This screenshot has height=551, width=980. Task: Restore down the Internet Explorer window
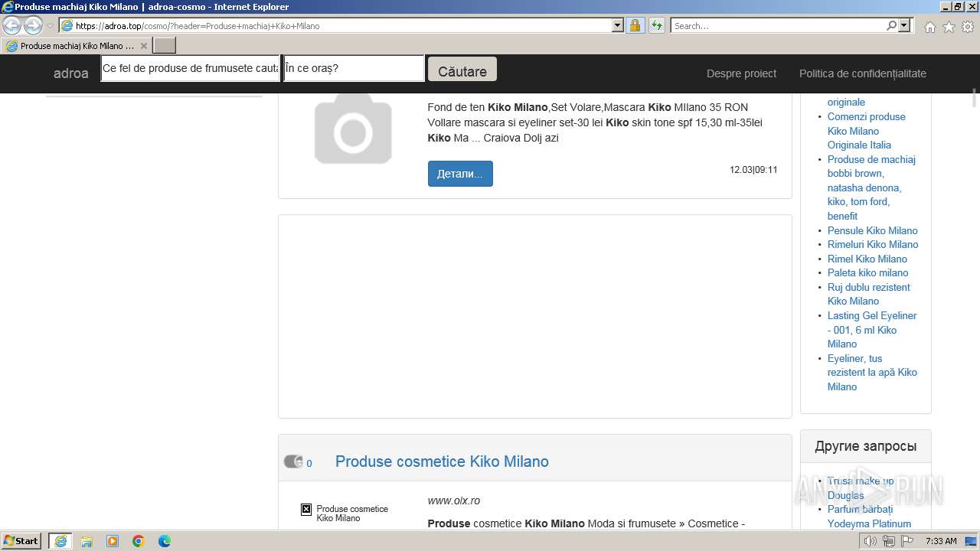point(957,6)
